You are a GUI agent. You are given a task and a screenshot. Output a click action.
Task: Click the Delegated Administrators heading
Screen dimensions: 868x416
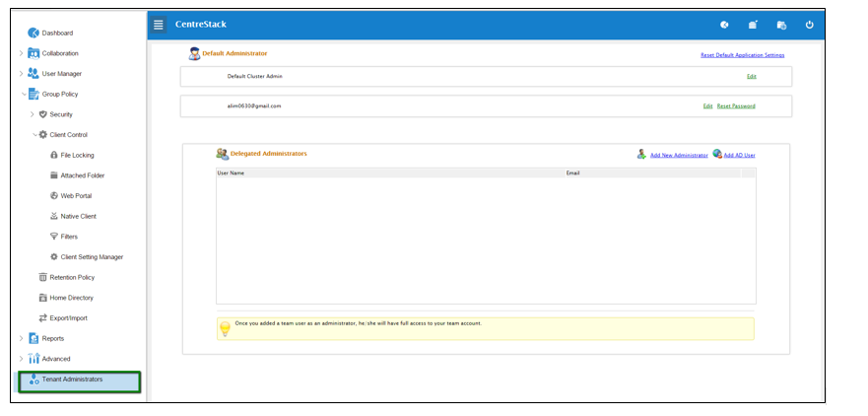click(x=269, y=154)
